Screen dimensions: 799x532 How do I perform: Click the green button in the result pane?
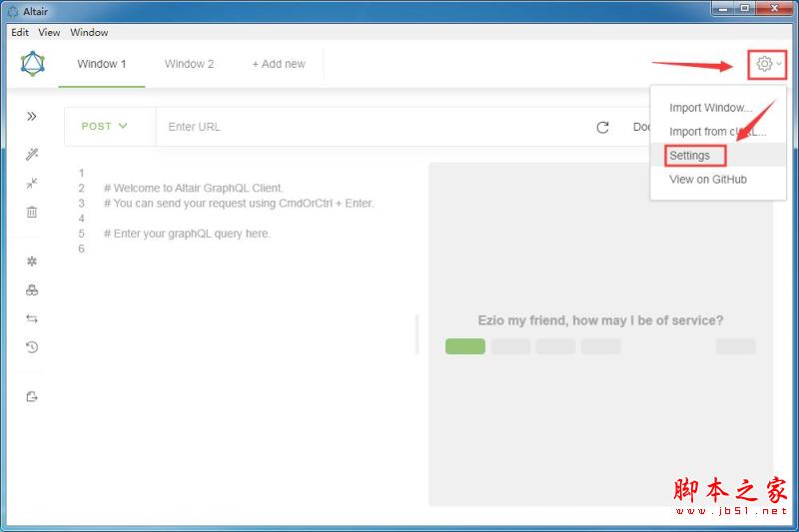[465, 346]
